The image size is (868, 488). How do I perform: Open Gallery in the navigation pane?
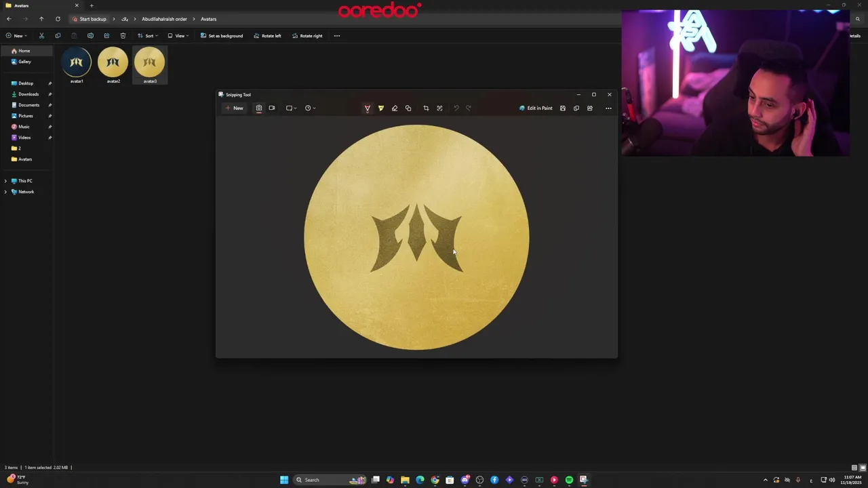coord(26,62)
